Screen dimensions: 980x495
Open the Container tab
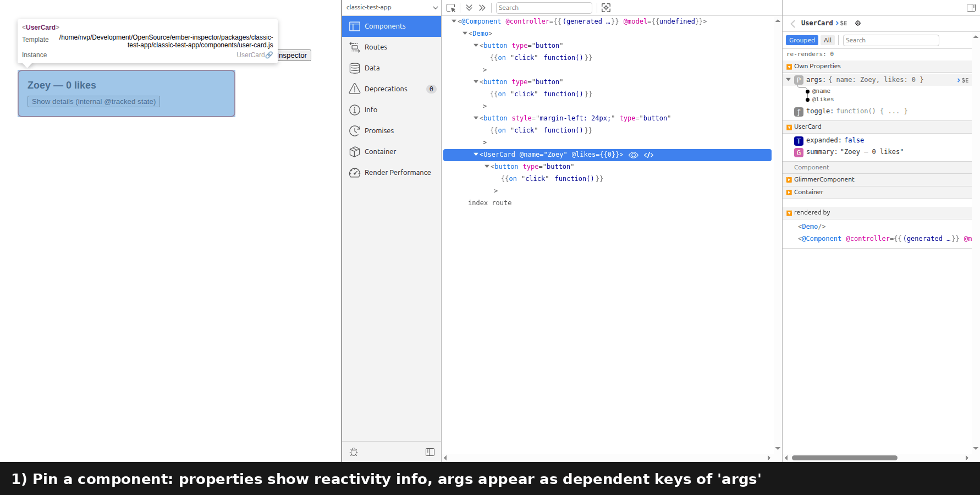coord(392,152)
